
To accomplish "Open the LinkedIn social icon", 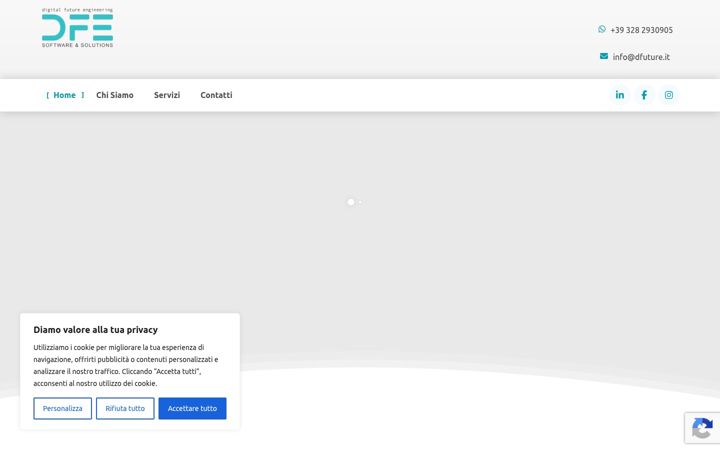I will tap(619, 95).
